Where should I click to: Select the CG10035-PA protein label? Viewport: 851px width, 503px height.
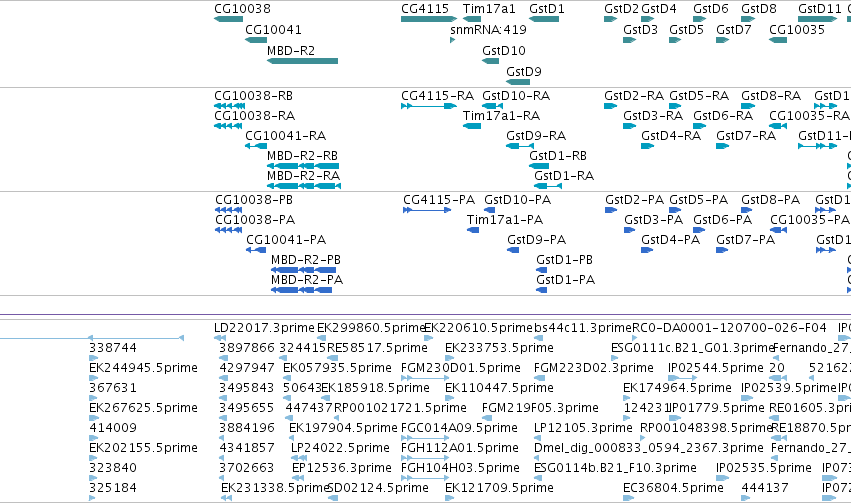point(810,220)
